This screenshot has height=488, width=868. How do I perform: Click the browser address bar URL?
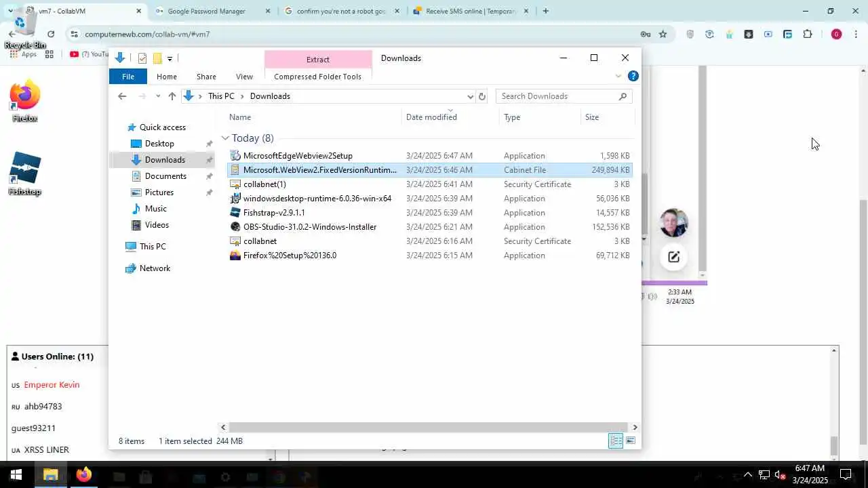point(147,34)
